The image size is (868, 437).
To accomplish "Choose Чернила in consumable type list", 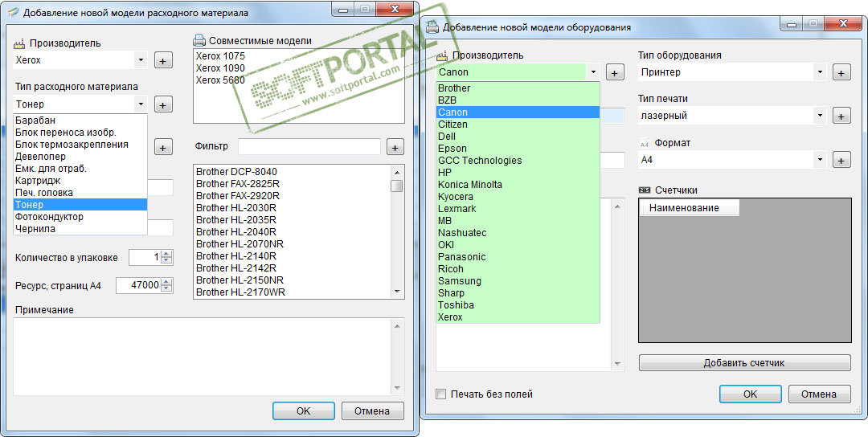I will 80,228.
